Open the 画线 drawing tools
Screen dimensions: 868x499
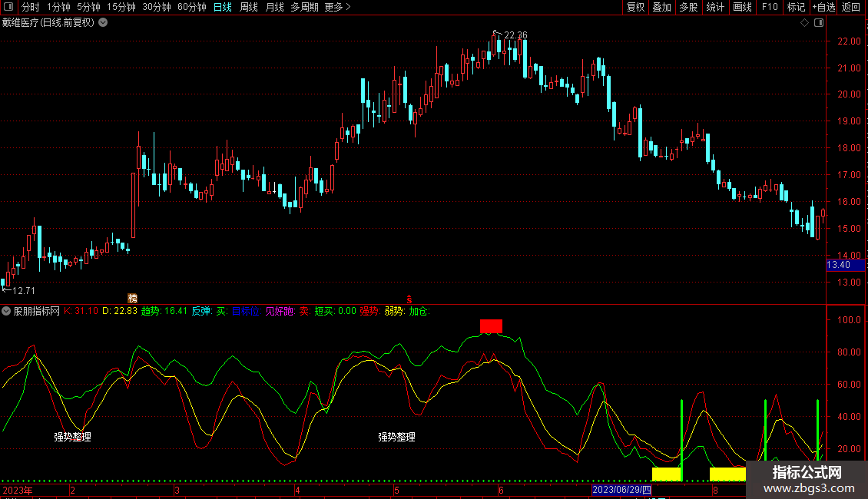point(742,8)
